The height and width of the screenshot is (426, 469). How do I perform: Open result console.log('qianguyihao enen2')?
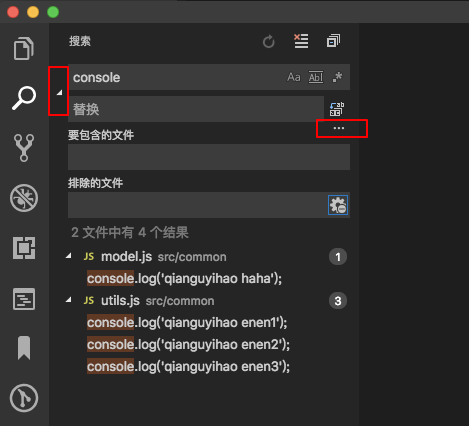188,344
